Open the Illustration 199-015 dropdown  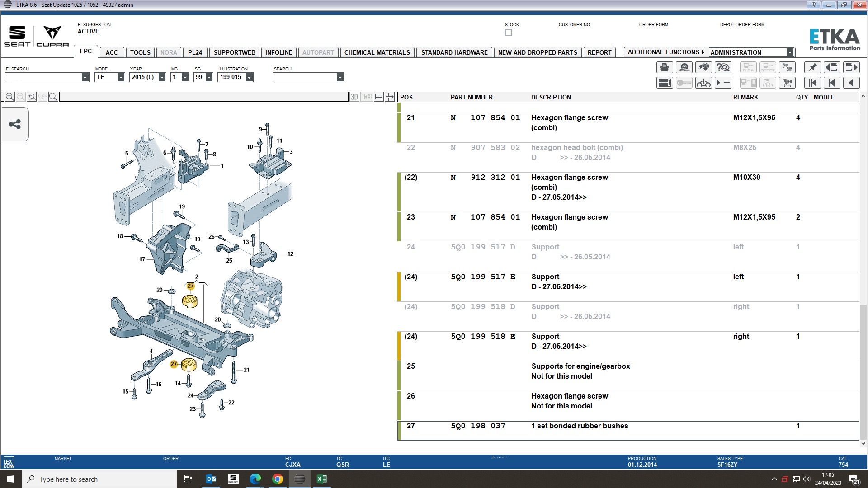[x=249, y=77]
